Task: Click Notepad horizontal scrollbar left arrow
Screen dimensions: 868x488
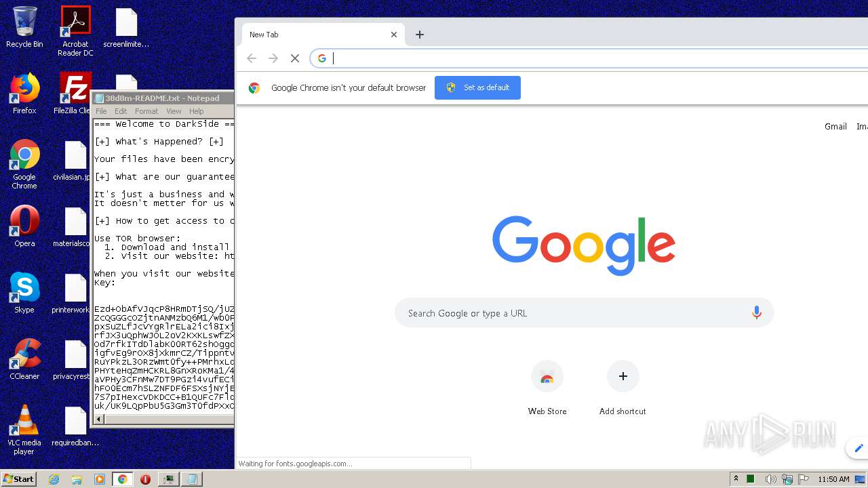Action: coord(99,419)
